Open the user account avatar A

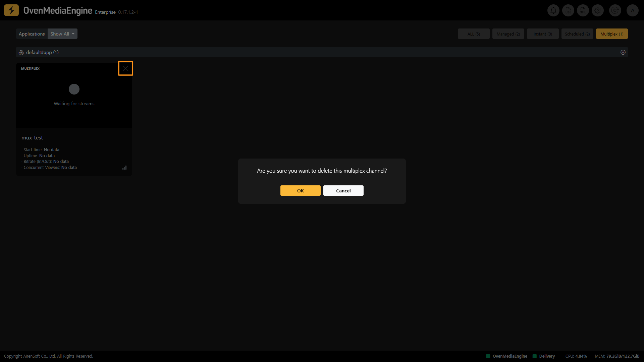pyautogui.click(x=632, y=10)
